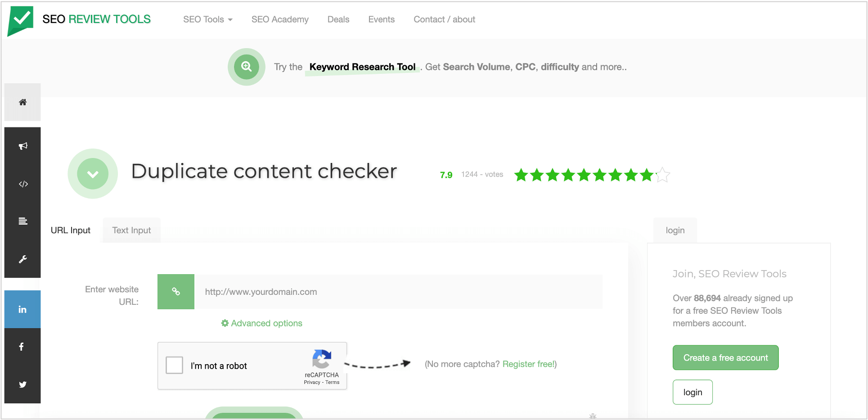This screenshot has height=420, width=868.
Task: Expand Advanced options
Action: [261, 323]
